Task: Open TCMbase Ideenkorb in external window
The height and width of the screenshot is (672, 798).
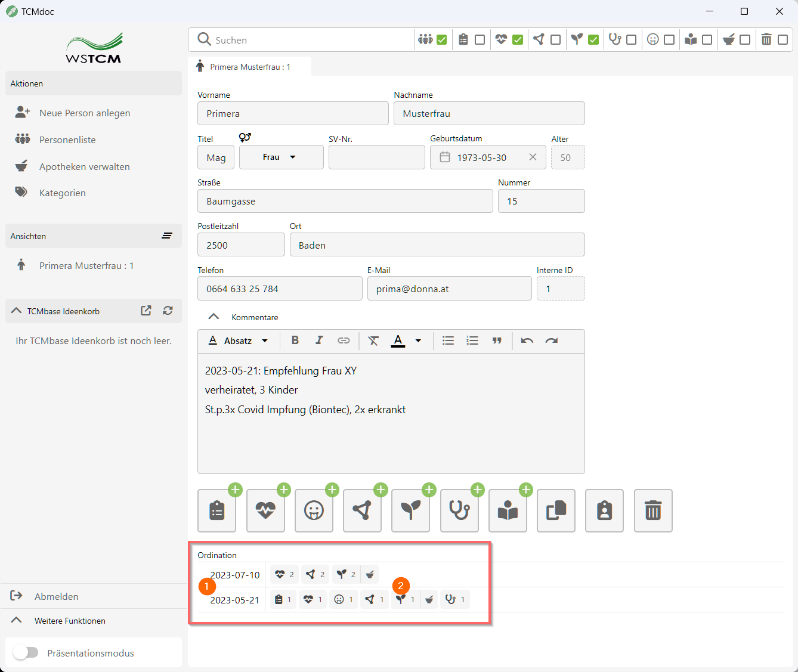Action: click(x=146, y=311)
